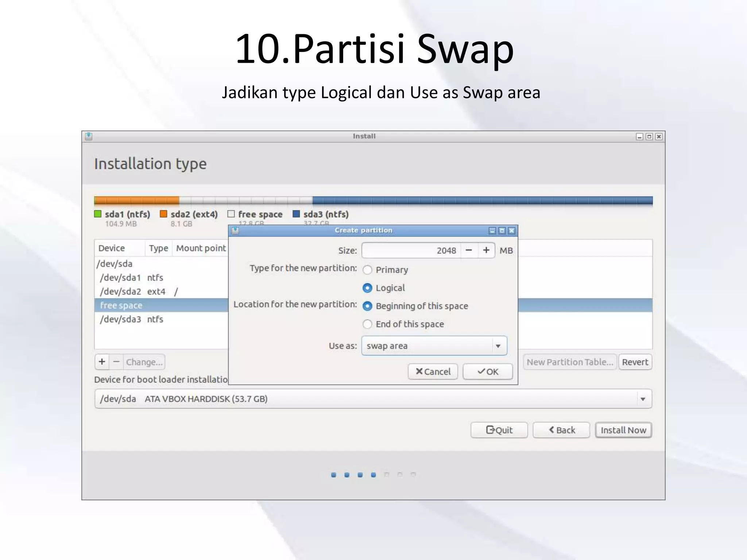
Task: Increase partition size with plus button
Action: 486,250
